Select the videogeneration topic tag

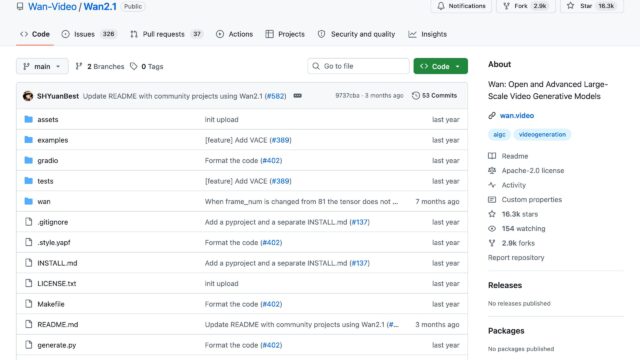click(542, 134)
